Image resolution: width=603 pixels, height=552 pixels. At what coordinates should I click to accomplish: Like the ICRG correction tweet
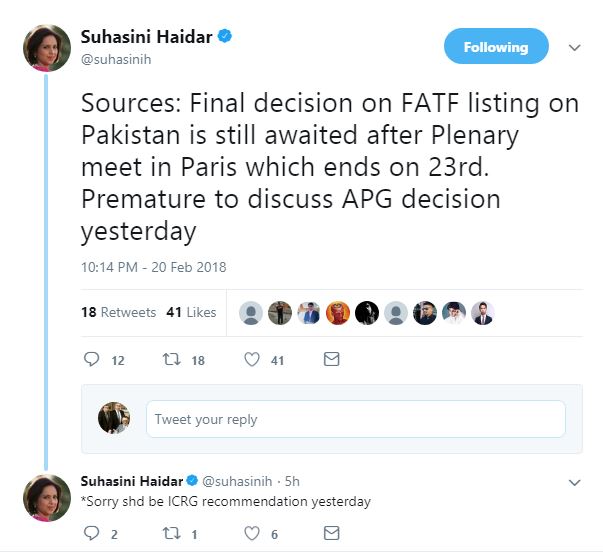(x=252, y=534)
